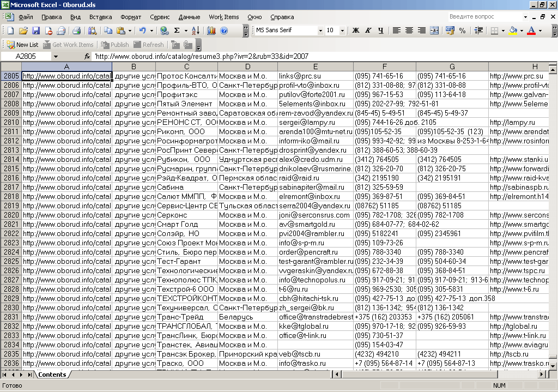Click the http://www.prc.su link cell
The width and height of the screenshot is (558, 392).
[519, 76]
